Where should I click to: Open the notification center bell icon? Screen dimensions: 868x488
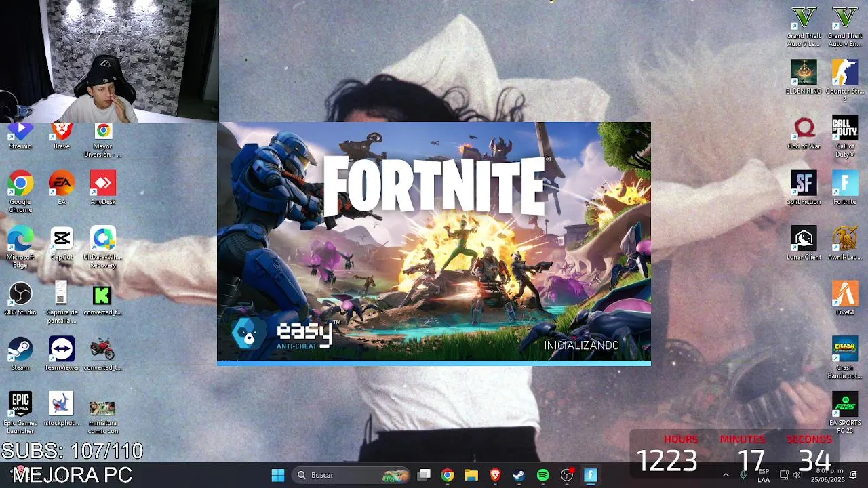[853, 475]
